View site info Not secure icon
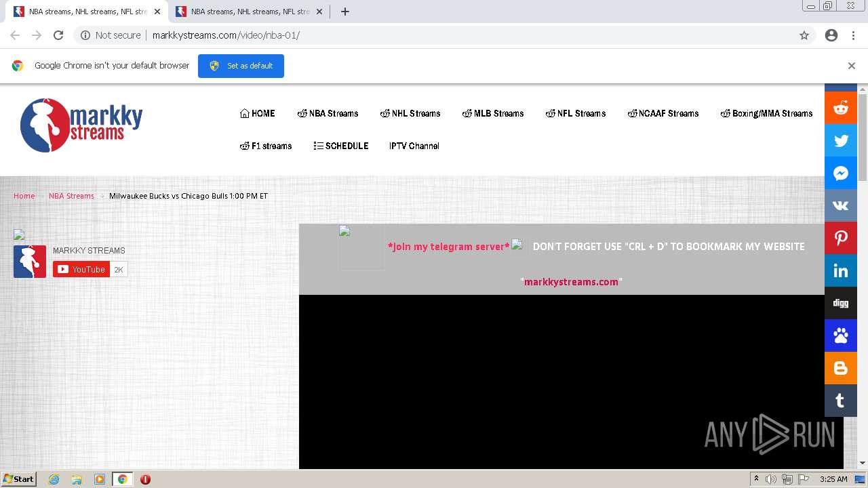Screen dimensions: 868x488 tap(85, 35)
